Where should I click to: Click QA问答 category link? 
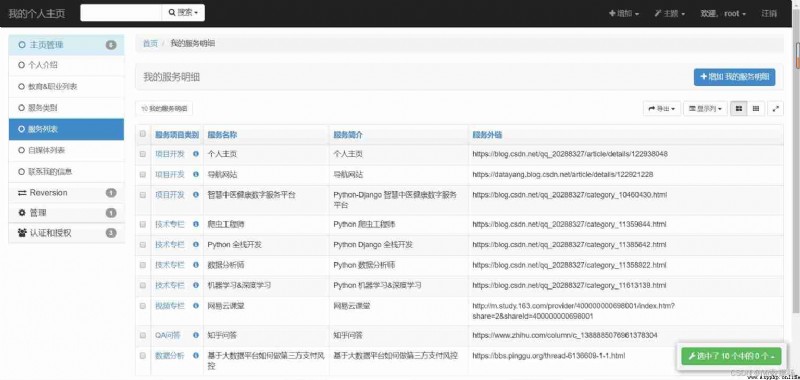click(x=168, y=335)
